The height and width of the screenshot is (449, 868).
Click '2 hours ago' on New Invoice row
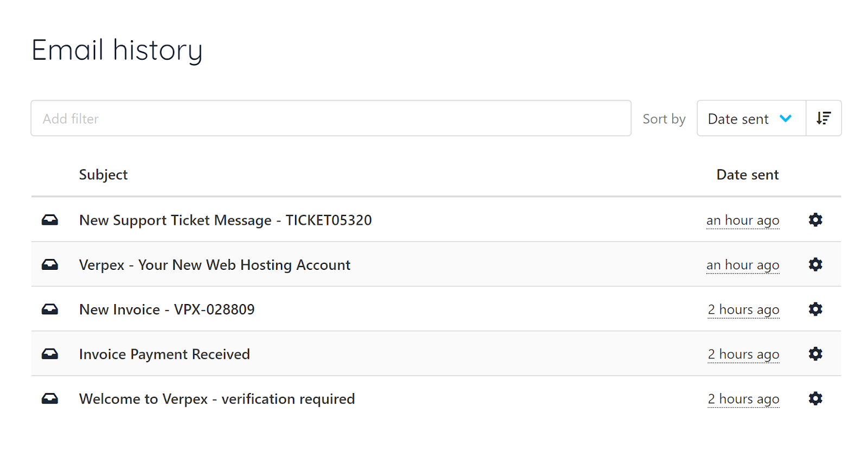click(x=744, y=309)
